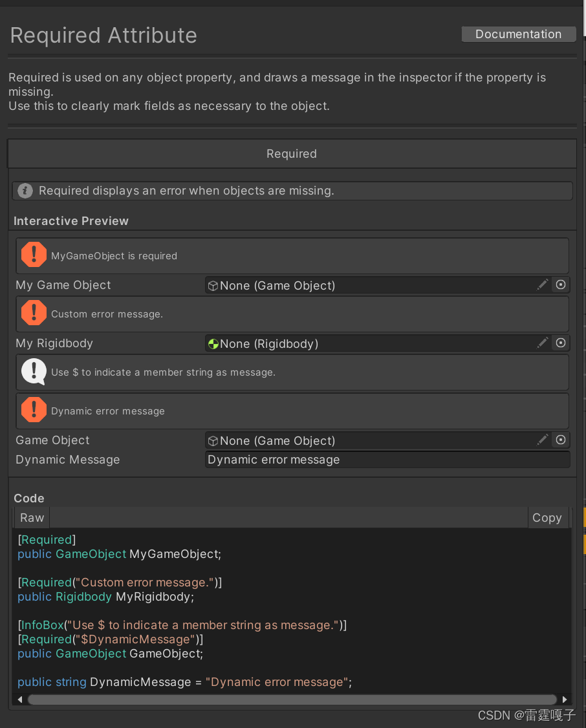Copy the example code
586x728 pixels.
(x=547, y=518)
